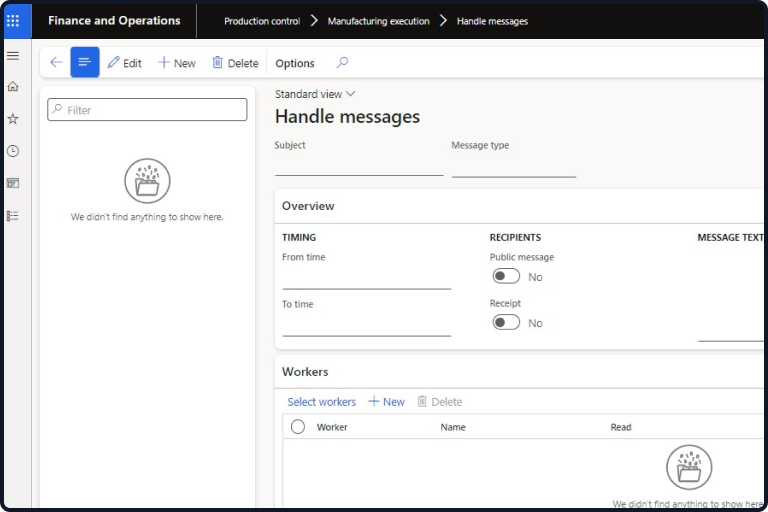Screen dimensions: 768x512
Task: Click the back arrow in action pane
Action: (x=56, y=62)
